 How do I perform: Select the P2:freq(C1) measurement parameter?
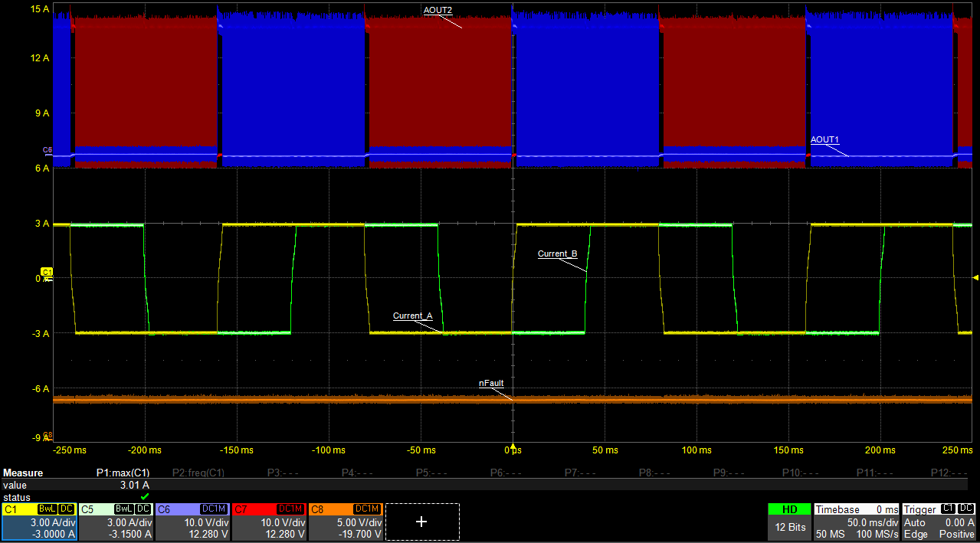click(x=197, y=473)
